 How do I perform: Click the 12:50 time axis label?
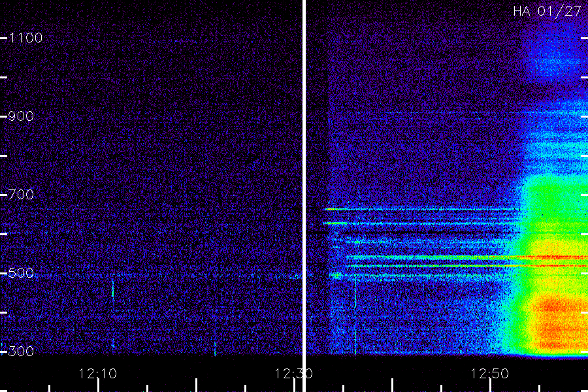tap(489, 374)
